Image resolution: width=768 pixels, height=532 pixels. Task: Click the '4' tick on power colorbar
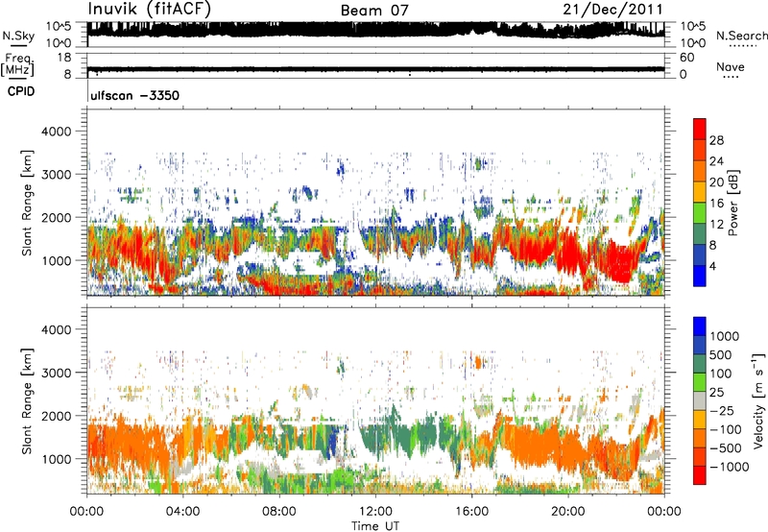pyautogui.click(x=712, y=267)
